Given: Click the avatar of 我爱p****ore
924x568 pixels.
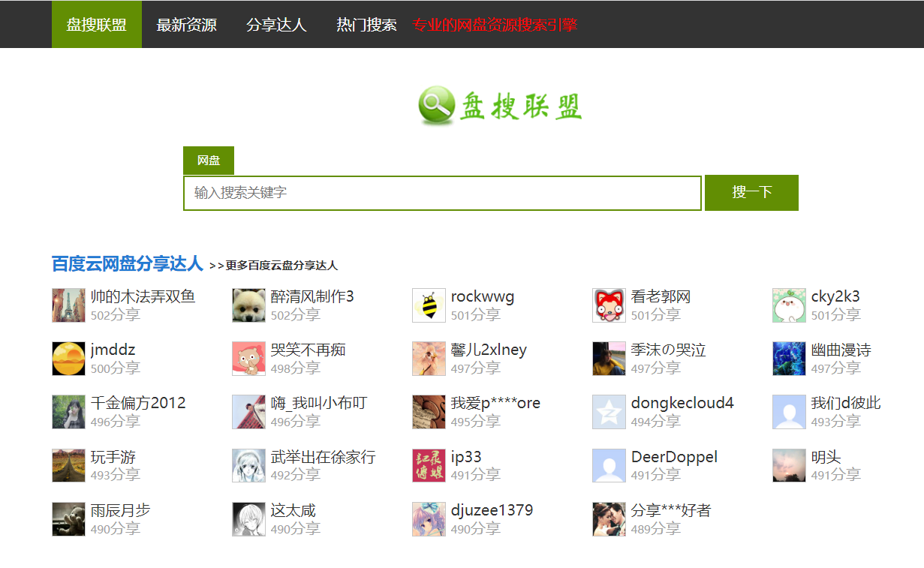Looking at the screenshot, I should click(x=429, y=412).
